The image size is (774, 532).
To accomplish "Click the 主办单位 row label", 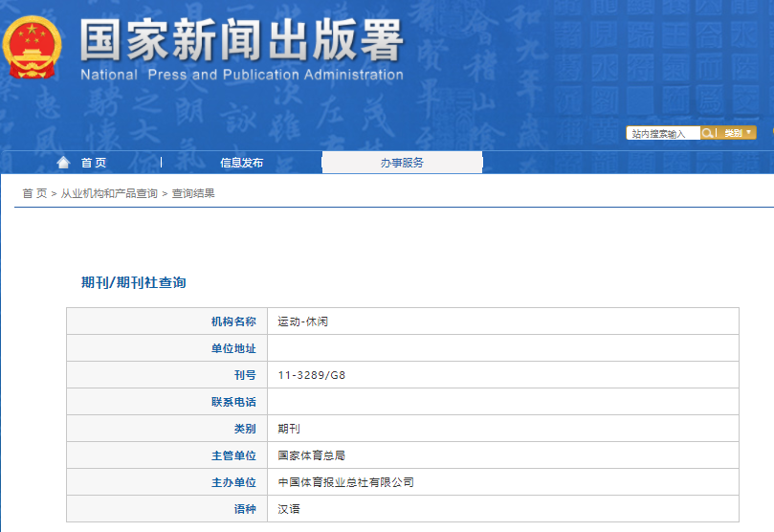I will [233, 482].
